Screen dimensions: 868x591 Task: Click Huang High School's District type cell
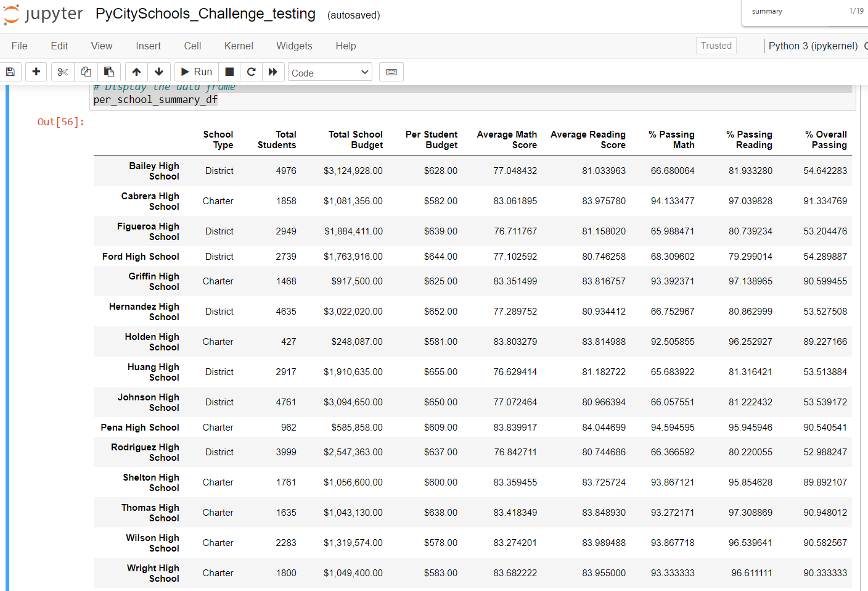pos(219,372)
